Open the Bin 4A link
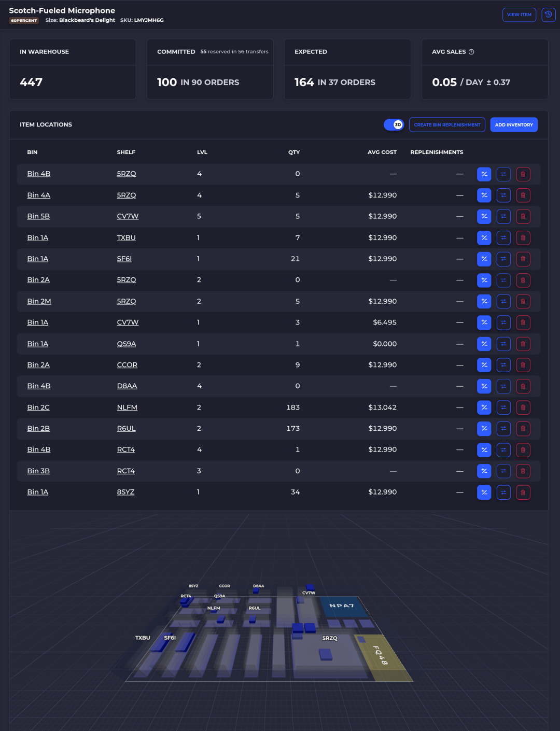Image resolution: width=560 pixels, height=731 pixels. [x=39, y=195]
